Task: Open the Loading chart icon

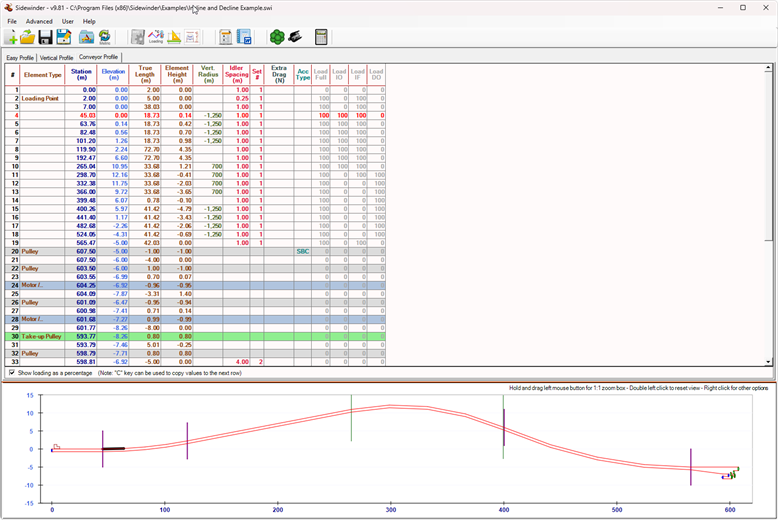Action: click(155, 37)
